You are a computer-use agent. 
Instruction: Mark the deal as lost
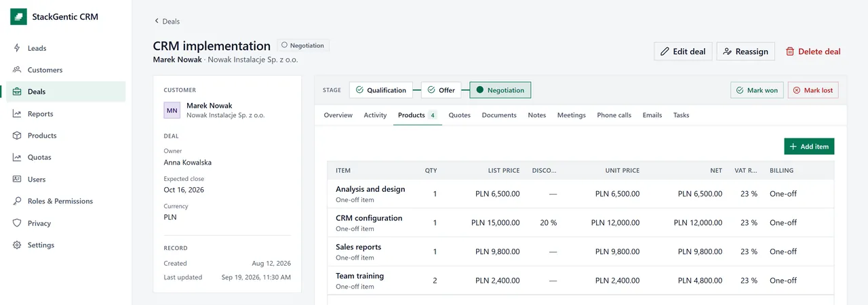click(x=813, y=90)
